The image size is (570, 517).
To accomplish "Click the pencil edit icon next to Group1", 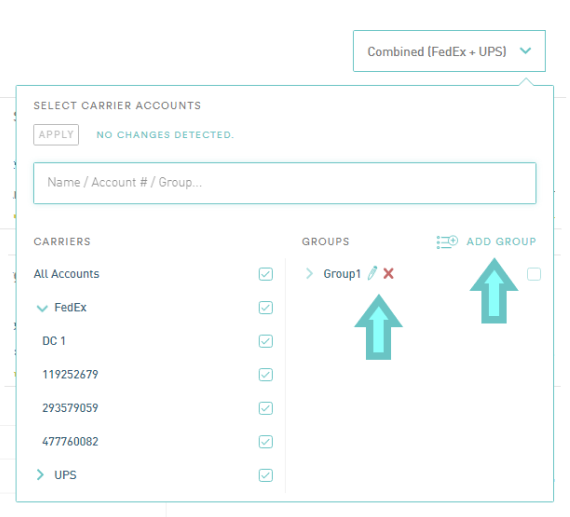I will (x=372, y=273).
